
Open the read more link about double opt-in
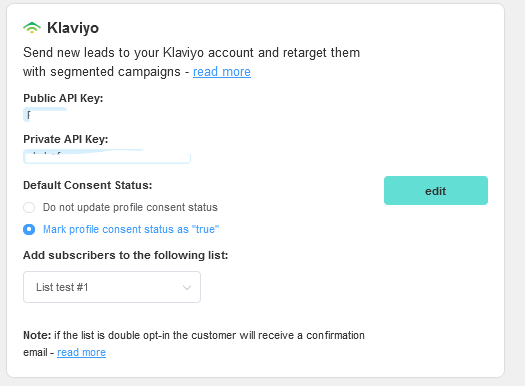point(81,352)
